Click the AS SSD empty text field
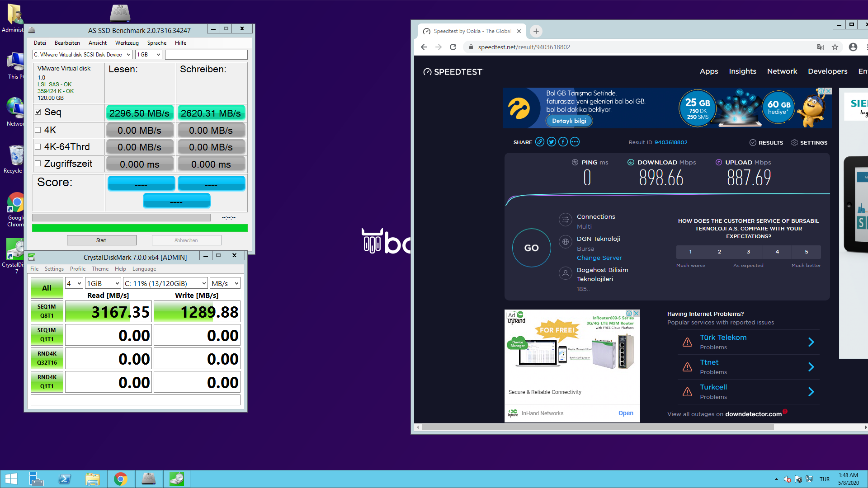 (x=206, y=55)
